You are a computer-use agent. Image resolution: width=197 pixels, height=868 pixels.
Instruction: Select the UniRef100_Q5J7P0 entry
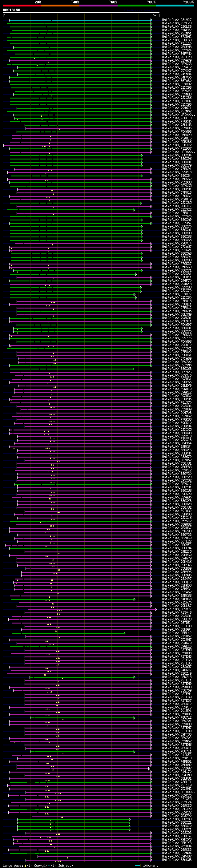[177, 815]
